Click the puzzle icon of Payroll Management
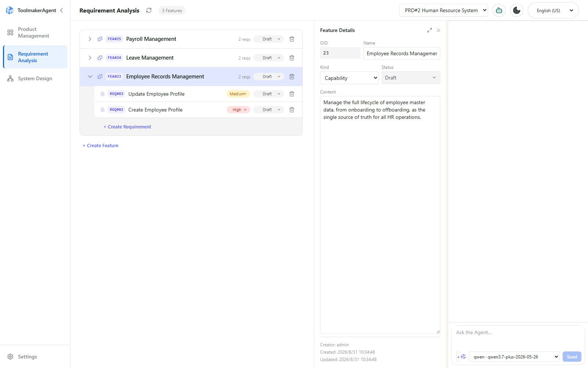Screen dimensions: 588x368 100,39
